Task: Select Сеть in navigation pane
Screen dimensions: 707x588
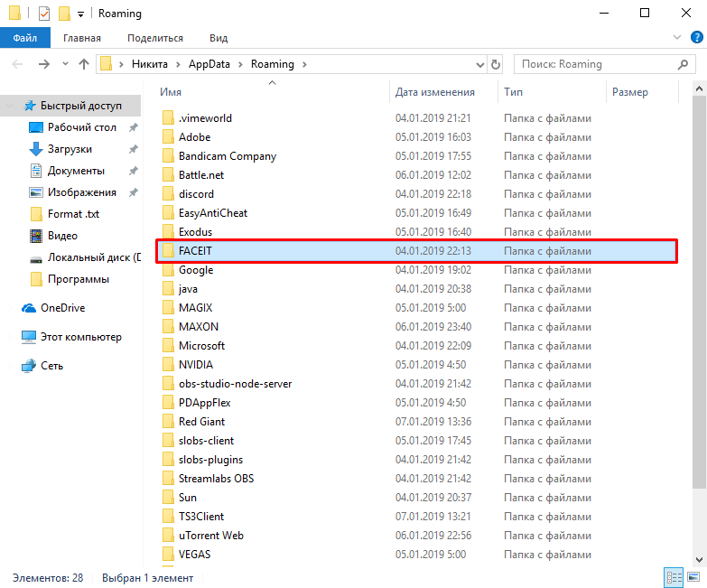Action: click(51, 366)
